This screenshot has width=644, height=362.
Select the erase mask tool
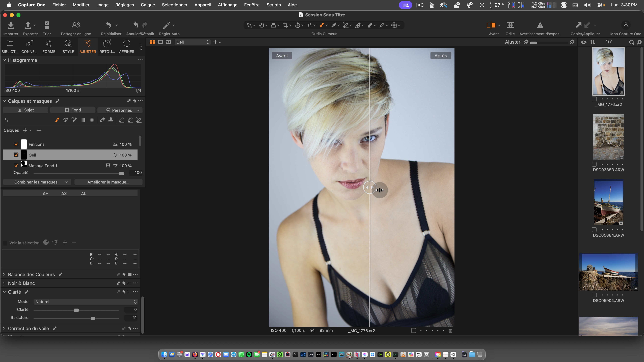(121, 120)
